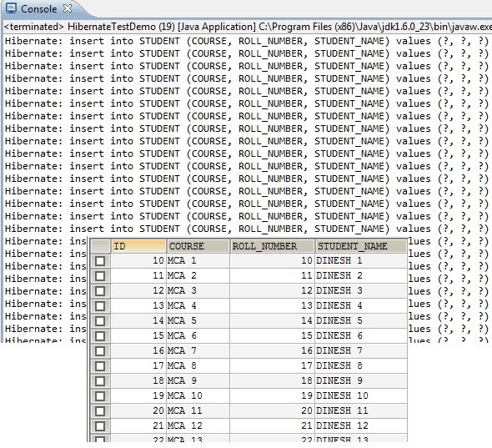Select the ID cell in the MCA 11 row

click(x=138, y=411)
